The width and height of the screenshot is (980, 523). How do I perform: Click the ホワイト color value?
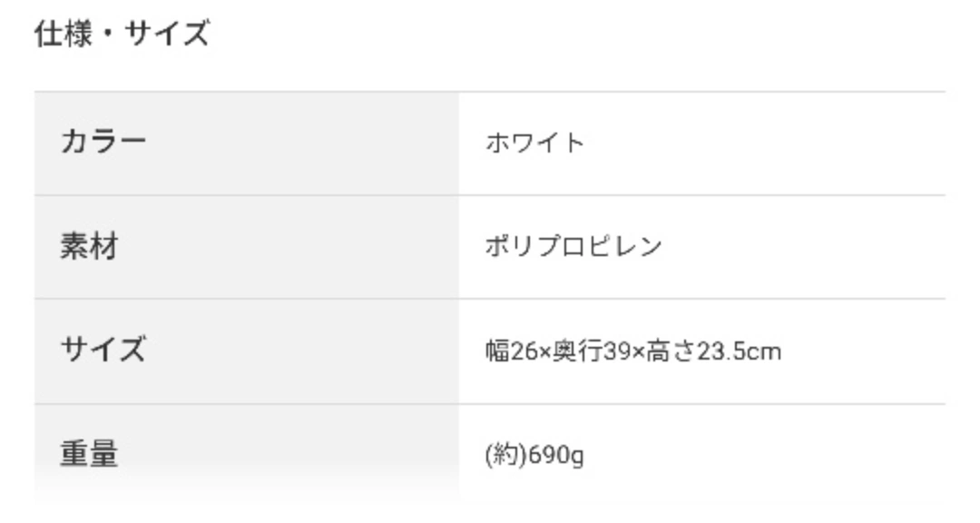coord(535,143)
